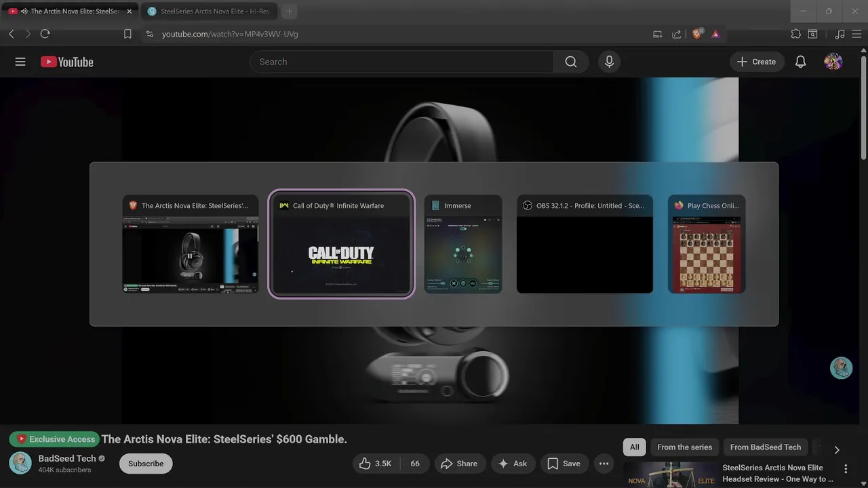Open more actions three-dot button
Screen dimensions: 868x488
(x=604, y=464)
